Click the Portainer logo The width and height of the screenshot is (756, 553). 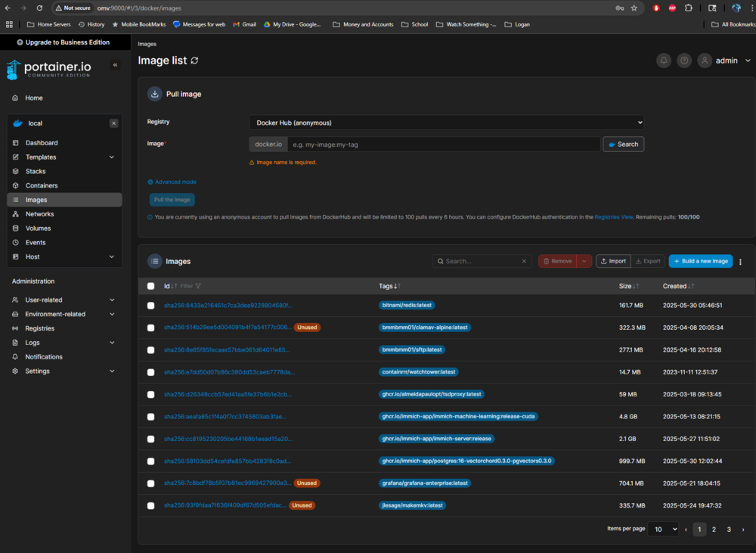48,70
